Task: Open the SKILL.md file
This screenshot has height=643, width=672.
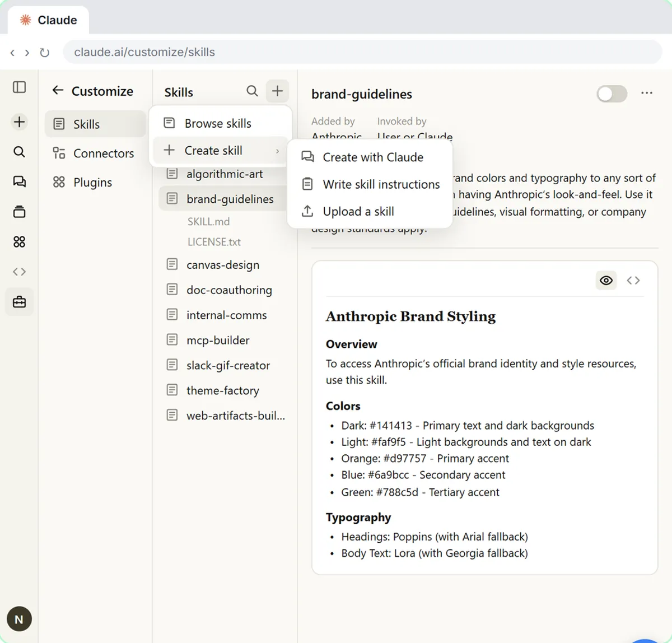Action: point(208,221)
